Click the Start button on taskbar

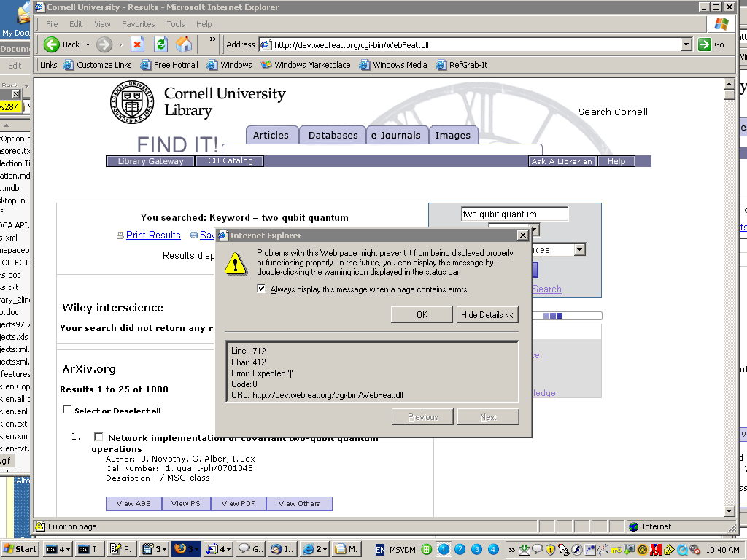pos(20,549)
